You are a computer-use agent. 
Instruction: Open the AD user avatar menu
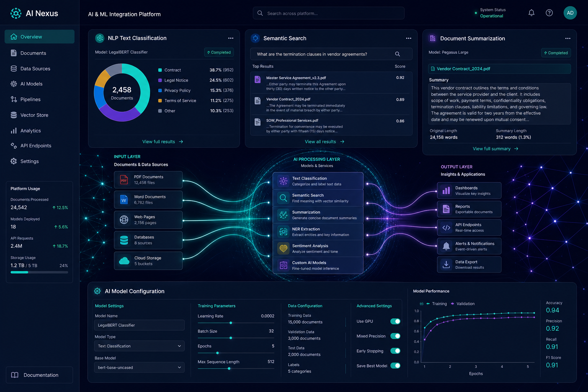[570, 13]
